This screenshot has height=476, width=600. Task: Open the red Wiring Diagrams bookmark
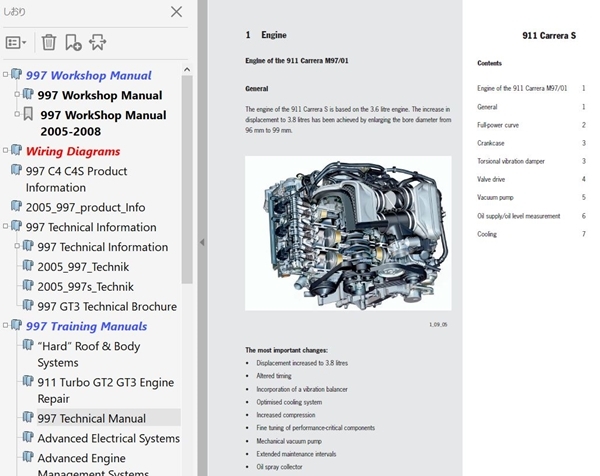[x=73, y=152]
